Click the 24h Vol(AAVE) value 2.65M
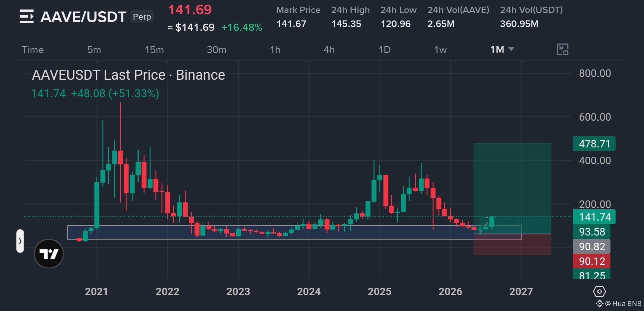644x311 pixels. (x=441, y=24)
